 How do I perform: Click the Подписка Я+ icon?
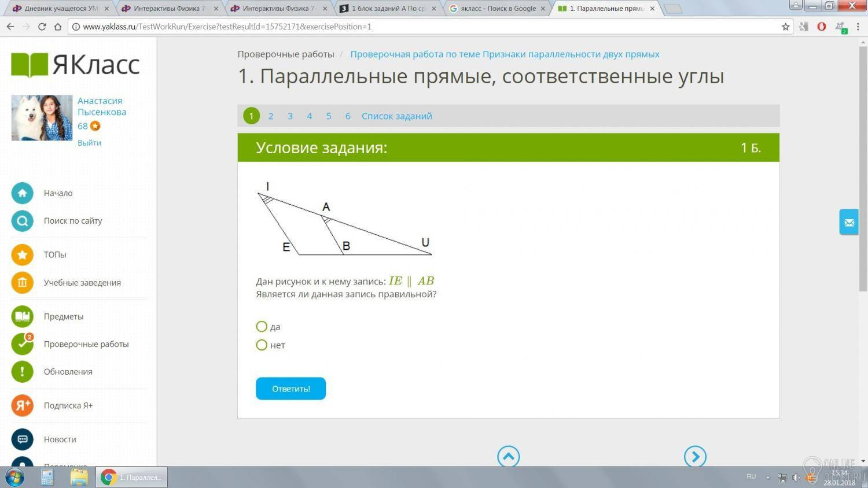pos(22,405)
